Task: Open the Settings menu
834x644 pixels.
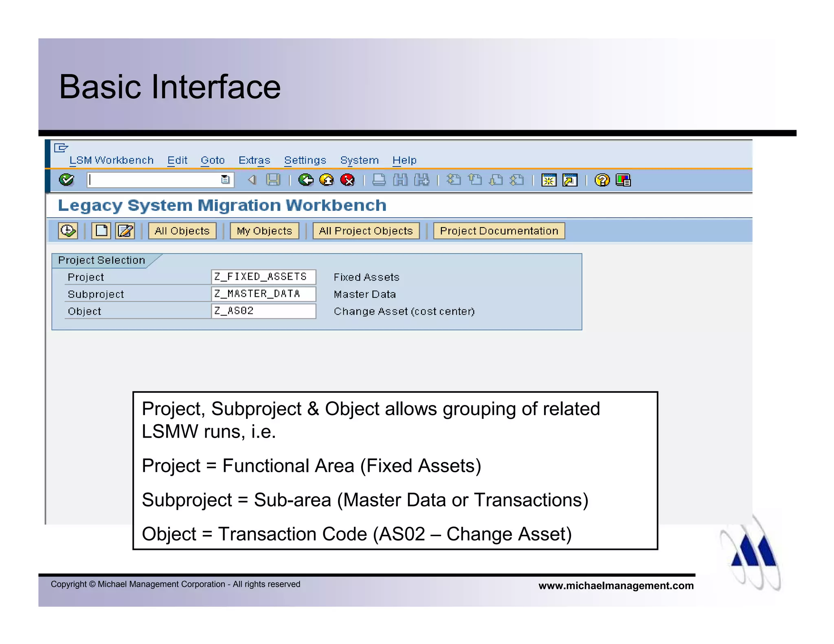Action: (x=305, y=160)
